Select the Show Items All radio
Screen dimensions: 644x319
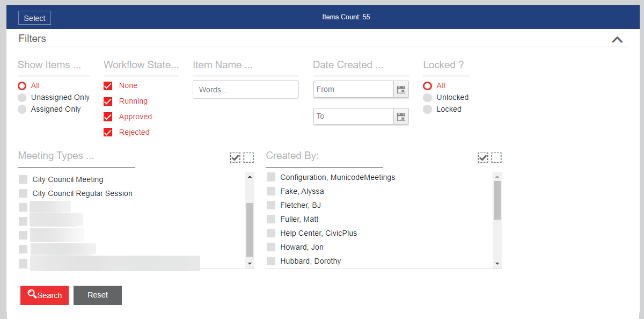[22, 86]
